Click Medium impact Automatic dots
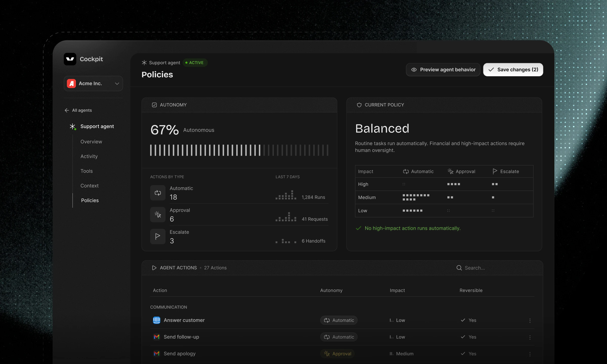Screen dimensions: 607x364 click(416, 197)
